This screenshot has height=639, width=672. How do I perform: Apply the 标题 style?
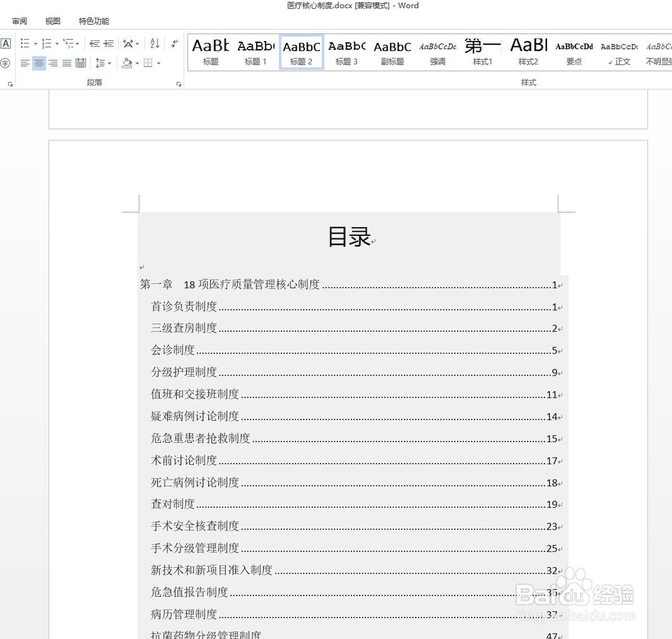[x=210, y=52]
